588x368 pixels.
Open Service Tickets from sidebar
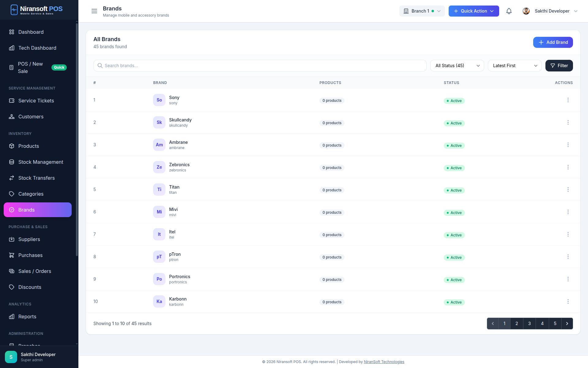pyautogui.click(x=36, y=101)
